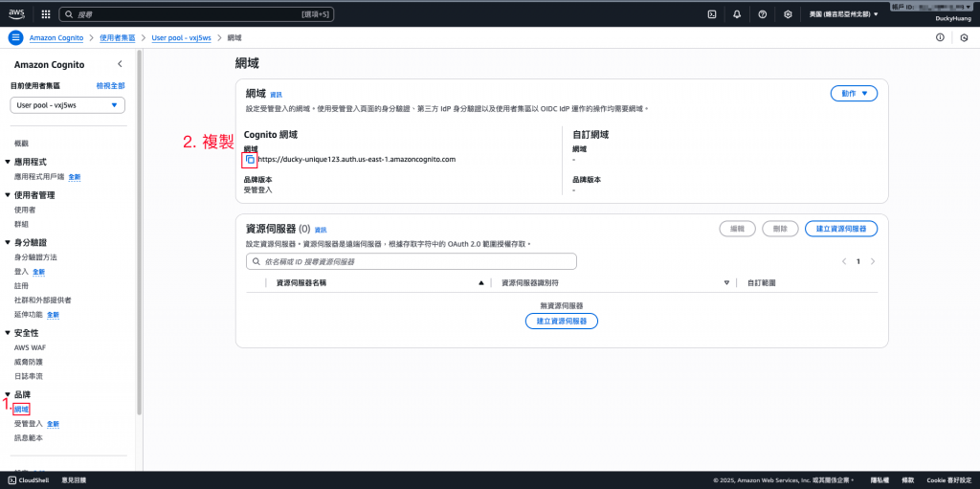This screenshot has width=980, height=489.
Task: Click the sidebar vertical scrollbar
Action: (x=140, y=232)
